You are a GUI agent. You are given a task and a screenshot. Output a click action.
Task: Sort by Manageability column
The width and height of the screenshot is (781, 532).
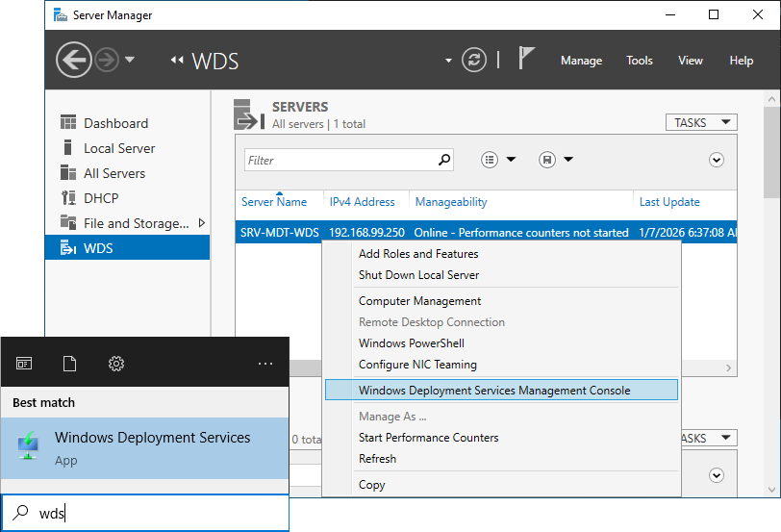point(451,202)
